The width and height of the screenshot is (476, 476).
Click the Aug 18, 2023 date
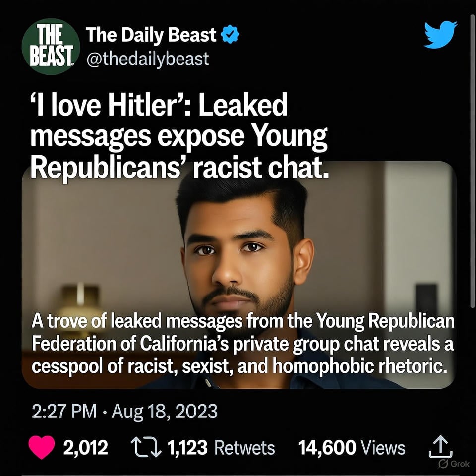click(x=165, y=412)
